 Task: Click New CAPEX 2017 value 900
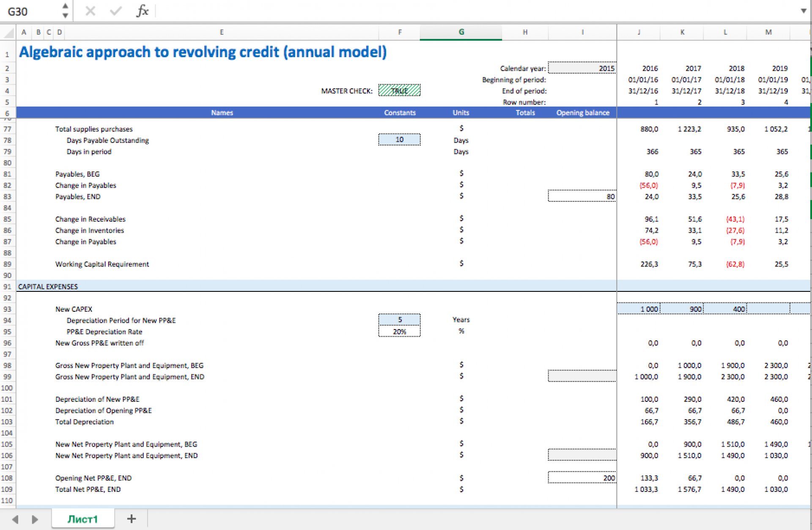coord(682,309)
